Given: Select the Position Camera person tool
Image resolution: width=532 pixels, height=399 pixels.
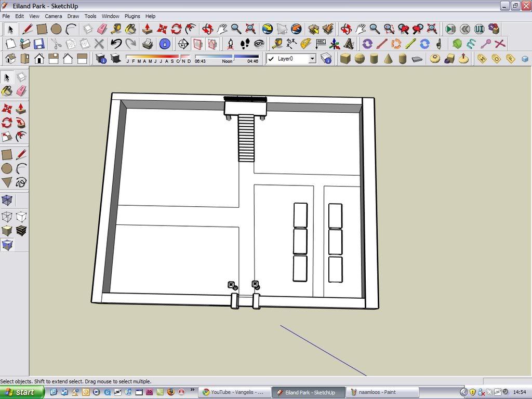Looking at the screenshot, I should (230, 44).
